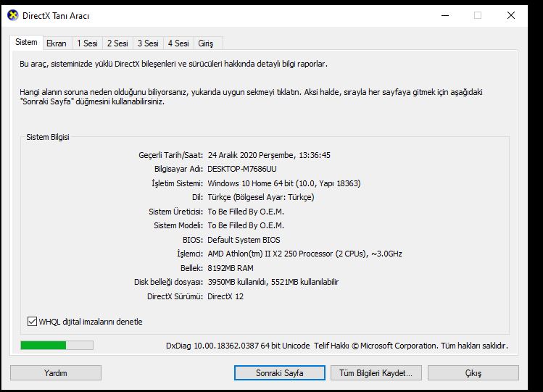
Task: Close the DirectX Tanı Aracı window
Action: [x=511, y=15]
